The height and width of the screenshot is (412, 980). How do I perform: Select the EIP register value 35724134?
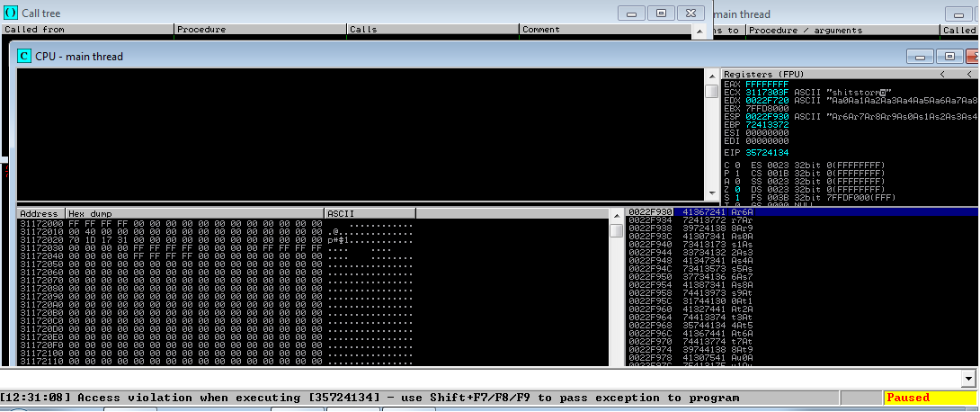767,152
